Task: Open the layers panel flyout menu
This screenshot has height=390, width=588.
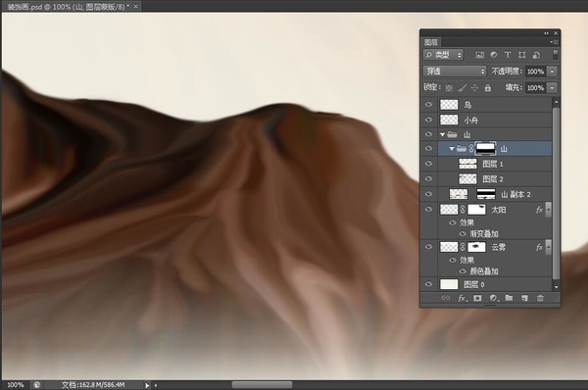Action: click(555, 42)
